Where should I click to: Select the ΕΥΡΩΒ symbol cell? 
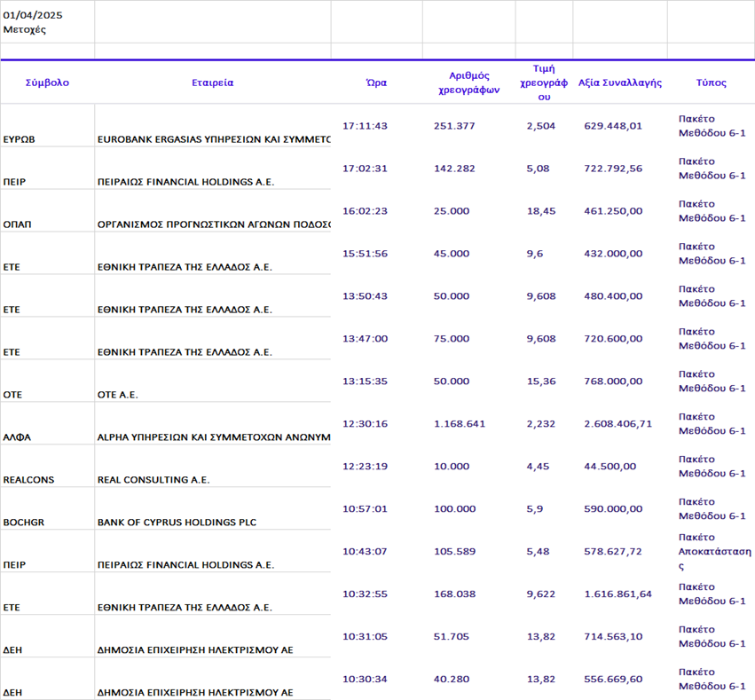click(19, 139)
